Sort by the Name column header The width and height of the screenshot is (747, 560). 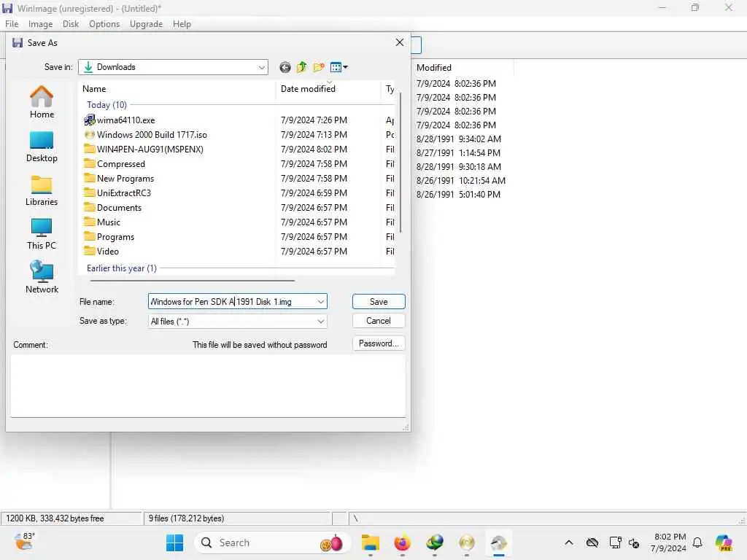(177, 89)
